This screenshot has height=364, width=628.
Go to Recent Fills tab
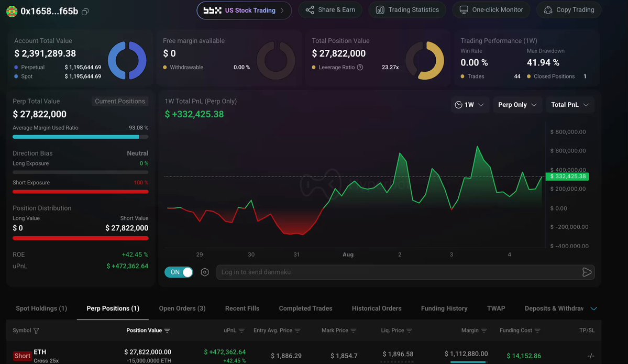(x=243, y=308)
